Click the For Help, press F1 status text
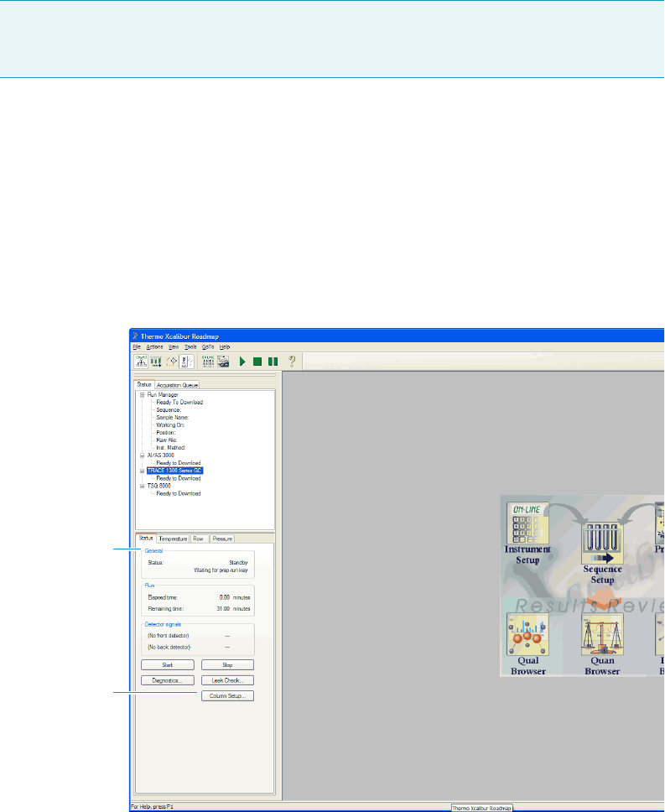Viewport: 665px width, 812px height. pyautogui.click(x=152, y=807)
